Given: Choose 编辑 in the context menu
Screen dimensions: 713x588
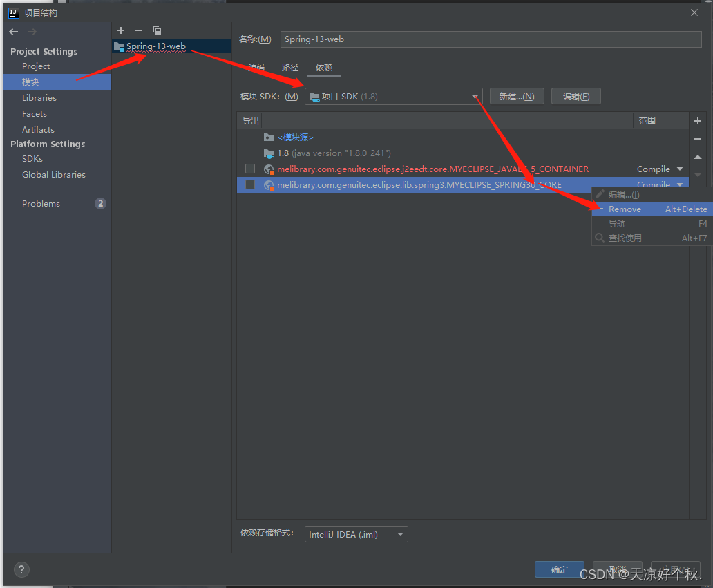Looking at the screenshot, I should pos(652,195).
